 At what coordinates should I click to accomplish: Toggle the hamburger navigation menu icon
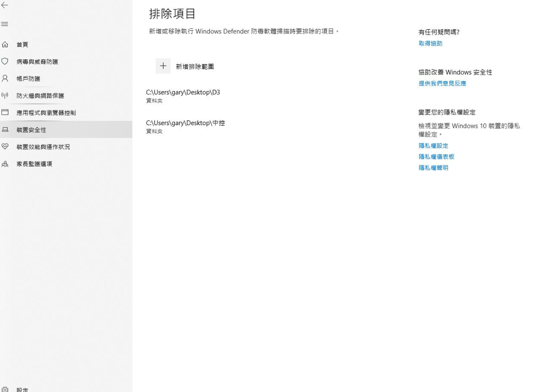[x=5, y=24]
